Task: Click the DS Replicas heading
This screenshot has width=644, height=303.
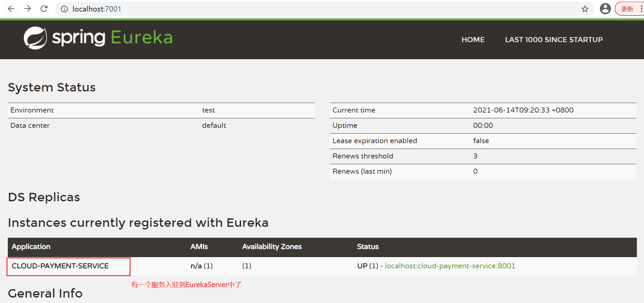Action: [x=44, y=197]
